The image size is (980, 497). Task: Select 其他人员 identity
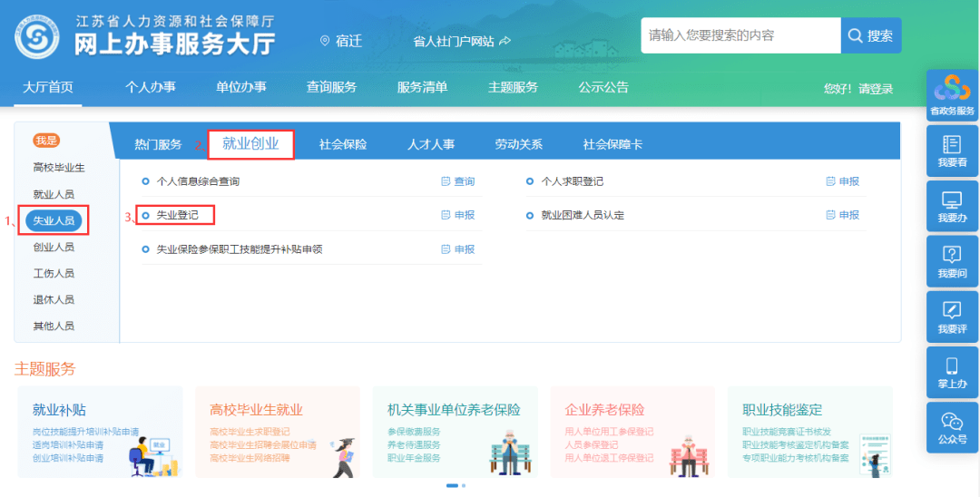[54, 326]
